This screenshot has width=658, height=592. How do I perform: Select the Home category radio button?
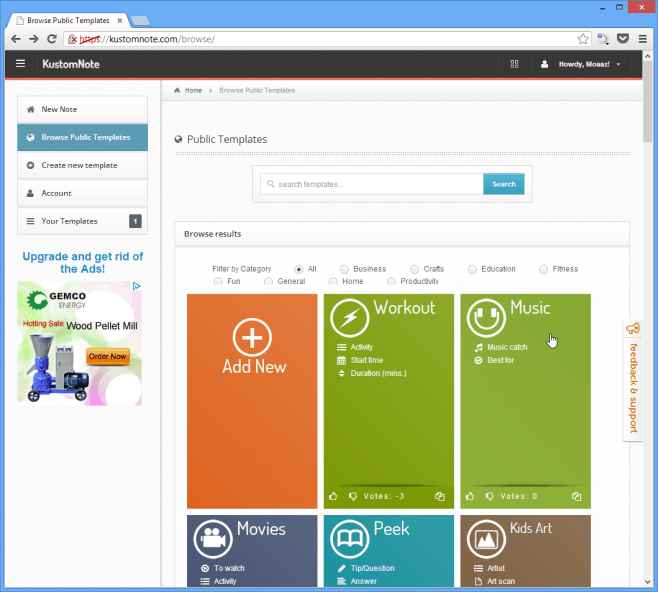[x=333, y=282]
